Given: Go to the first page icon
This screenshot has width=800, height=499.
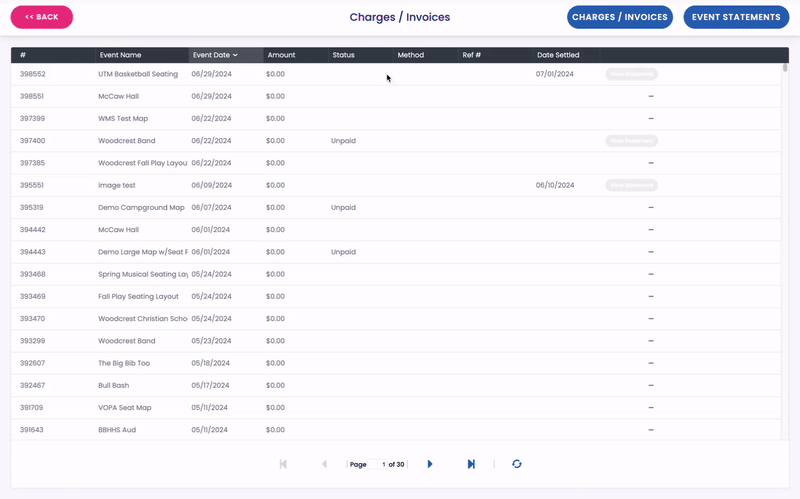Looking at the screenshot, I should 283,464.
